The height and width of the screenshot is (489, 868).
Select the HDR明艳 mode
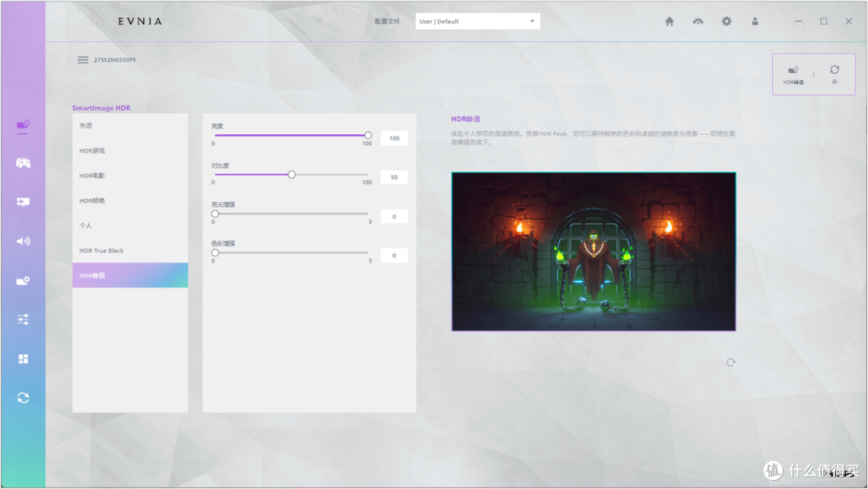130,200
